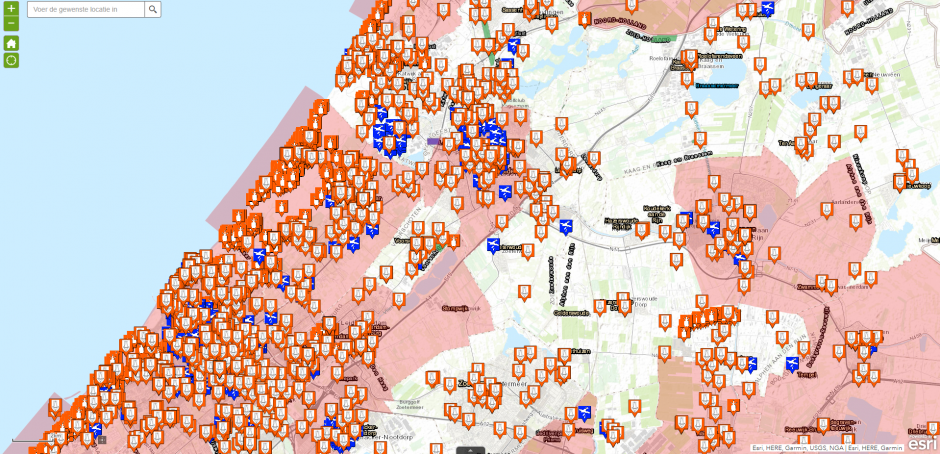This screenshot has width=940, height=454.
Task: Select orange marker above Reeuwijk-Brug label
Action: click(x=823, y=425)
